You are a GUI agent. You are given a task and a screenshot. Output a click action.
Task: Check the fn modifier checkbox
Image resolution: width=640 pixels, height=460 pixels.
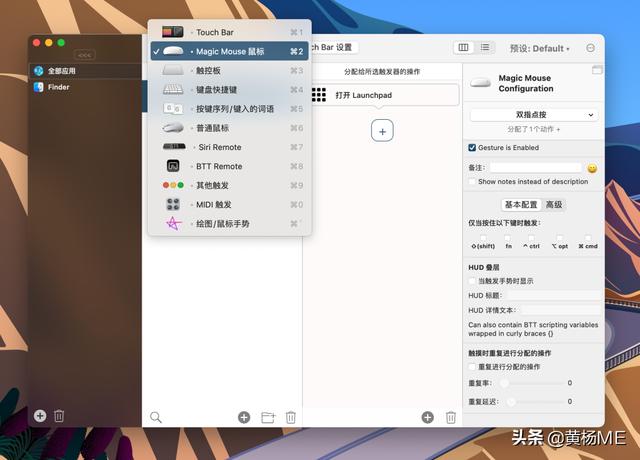507,238
